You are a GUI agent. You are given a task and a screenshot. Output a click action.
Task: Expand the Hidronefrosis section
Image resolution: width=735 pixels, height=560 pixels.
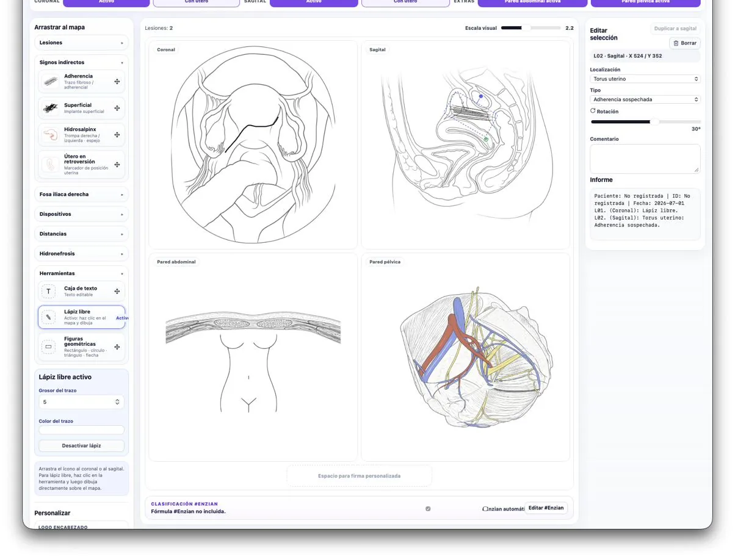click(81, 253)
